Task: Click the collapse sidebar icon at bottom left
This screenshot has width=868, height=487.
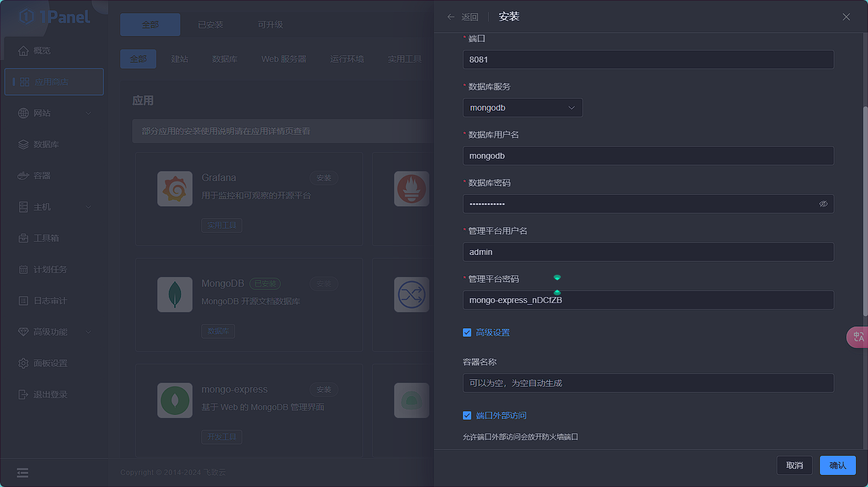Action: pyautogui.click(x=23, y=473)
